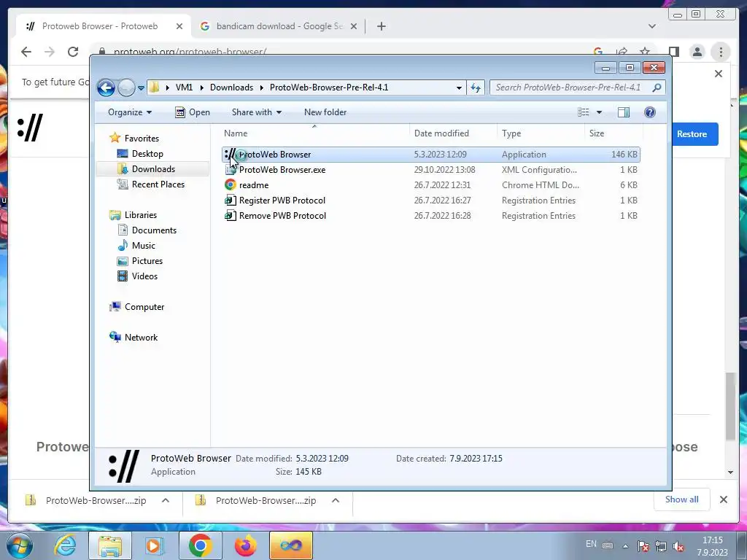This screenshot has height=560, width=747.
Task: Toggle the preview pane icon
Action: [x=624, y=112]
